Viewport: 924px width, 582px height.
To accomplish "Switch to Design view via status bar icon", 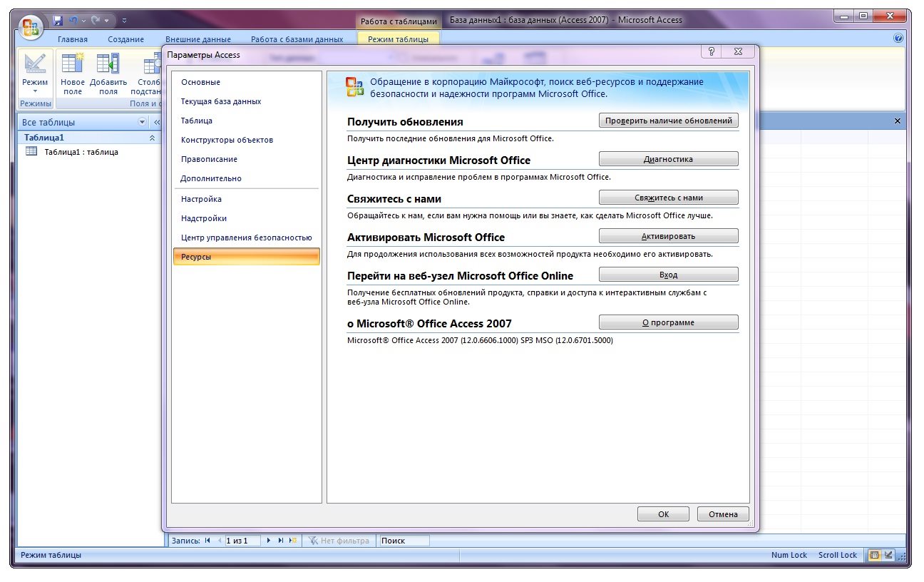I will [888, 555].
